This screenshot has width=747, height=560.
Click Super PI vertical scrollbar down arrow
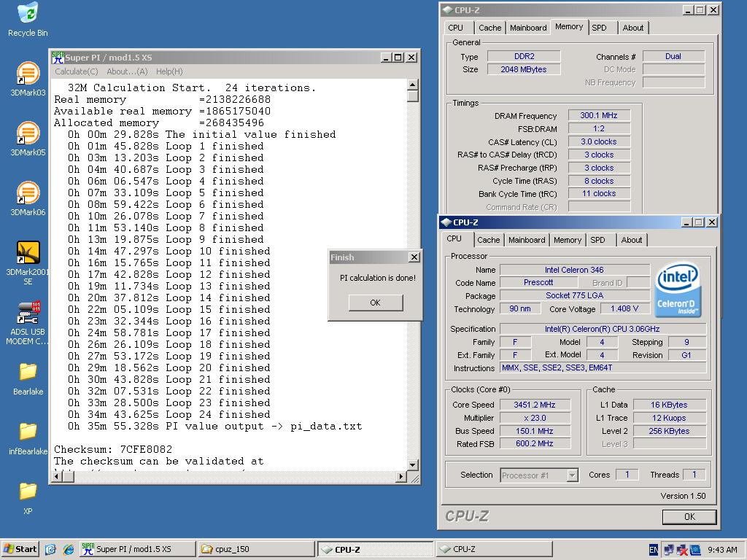[413, 464]
